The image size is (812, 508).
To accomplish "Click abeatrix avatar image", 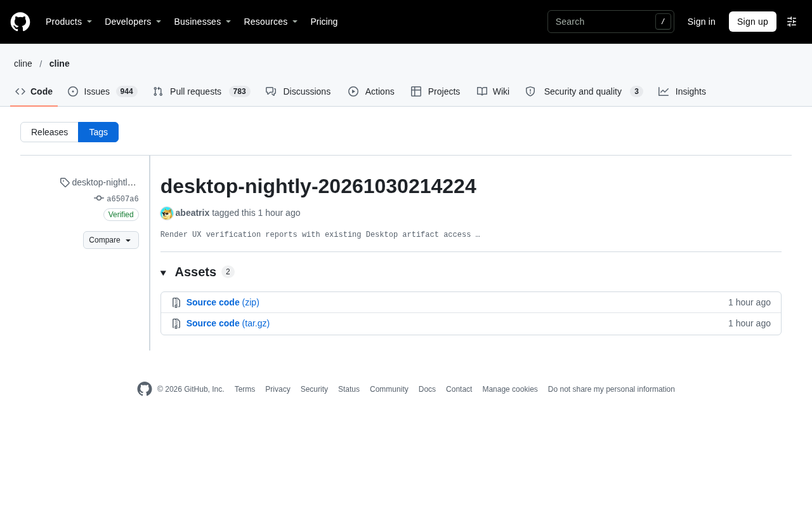I will coord(167,213).
